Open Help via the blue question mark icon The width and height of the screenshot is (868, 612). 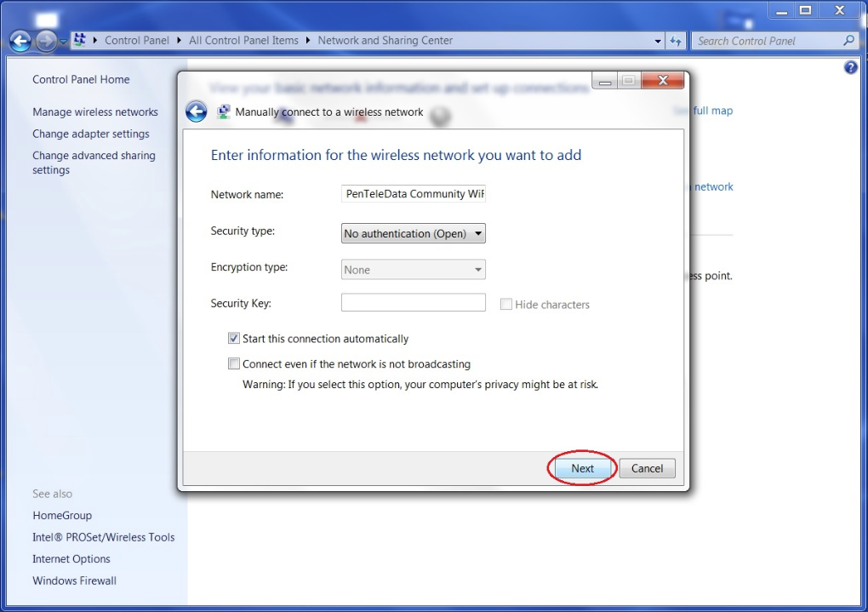pos(850,67)
